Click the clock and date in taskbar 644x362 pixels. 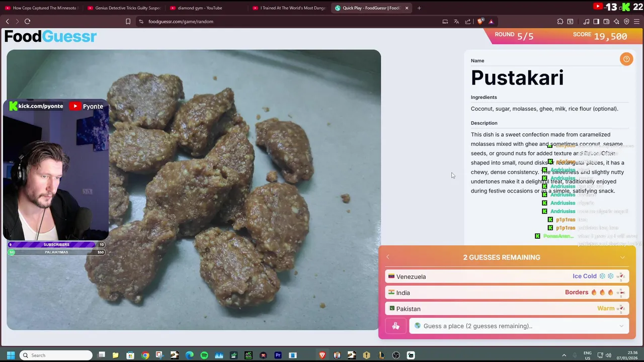pyautogui.click(x=626, y=355)
